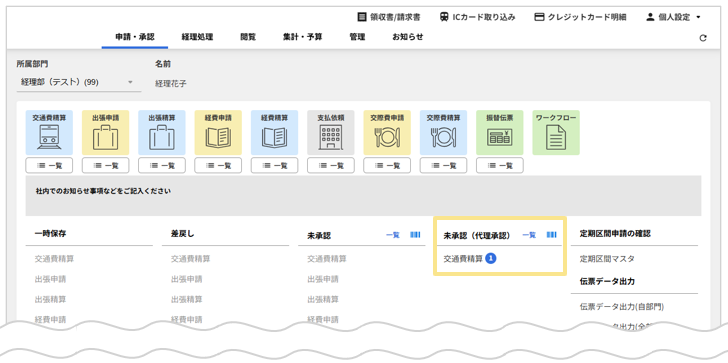
Task: Switch to the 管理 tab
Action: coord(357,37)
